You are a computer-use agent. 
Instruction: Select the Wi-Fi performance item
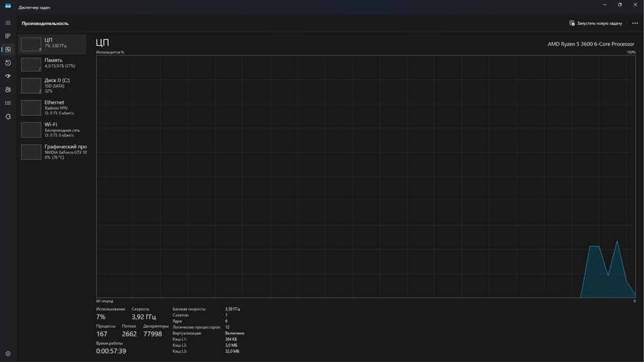click(52, 130)
